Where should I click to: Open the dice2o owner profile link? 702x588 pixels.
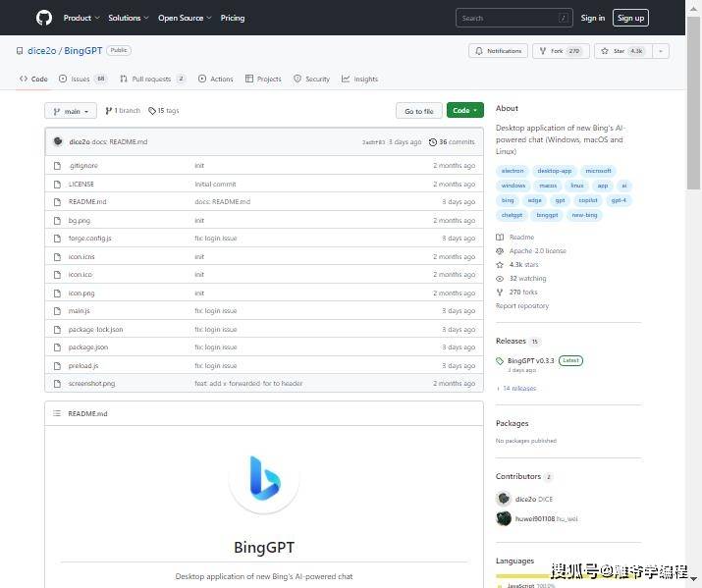click(41, 51)
